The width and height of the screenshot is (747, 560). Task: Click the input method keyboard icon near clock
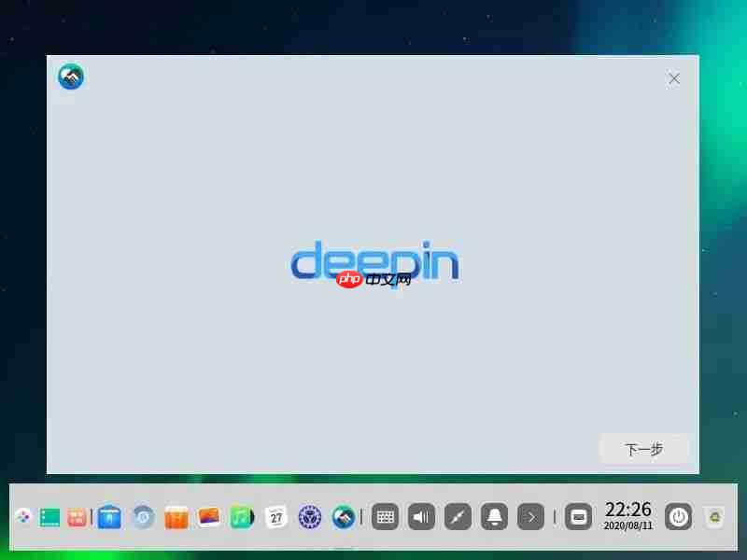tap(578, 517)
